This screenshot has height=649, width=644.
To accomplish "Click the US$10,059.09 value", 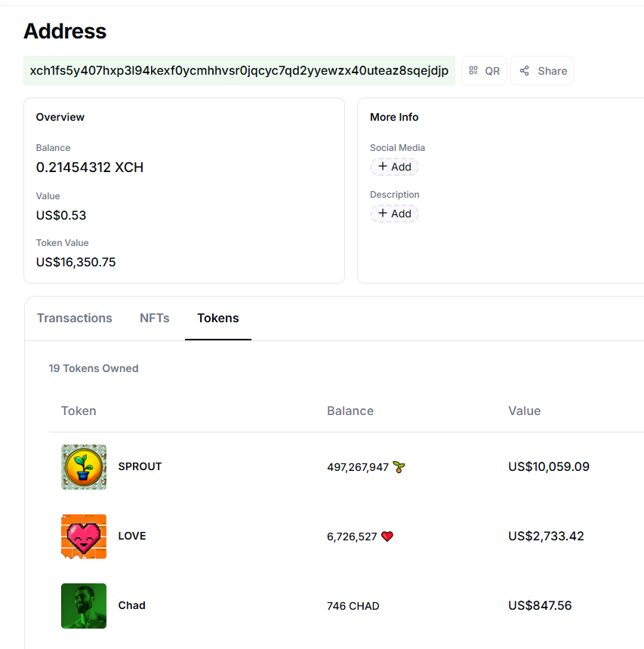I will coord(549,467).
